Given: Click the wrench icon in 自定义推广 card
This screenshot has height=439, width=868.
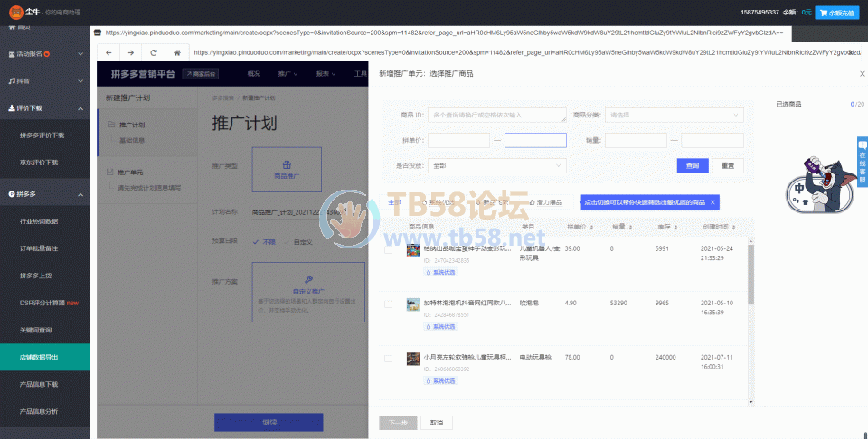Looking at the screenshot, I should 308,279.
